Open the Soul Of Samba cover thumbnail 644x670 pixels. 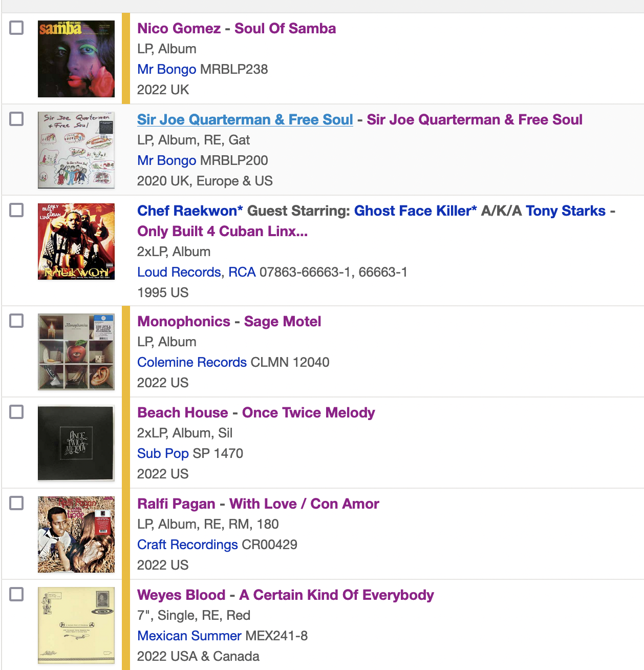pyautogui.click(x=76, y=59)
